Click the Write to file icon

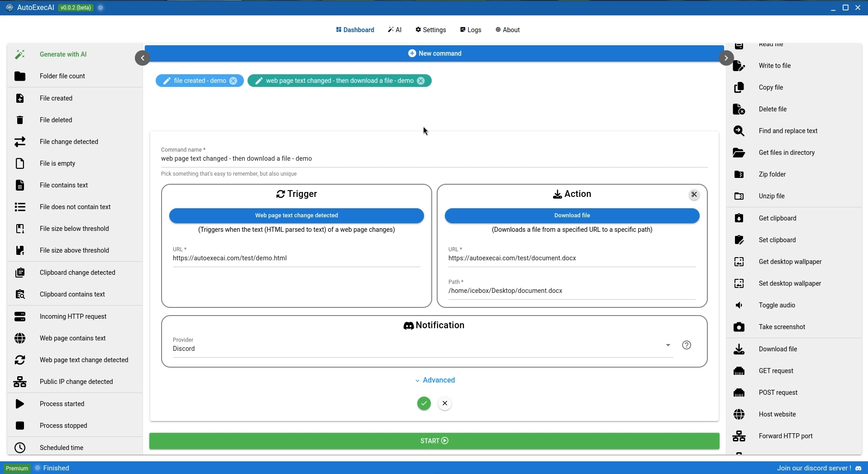tap(739, 66)
